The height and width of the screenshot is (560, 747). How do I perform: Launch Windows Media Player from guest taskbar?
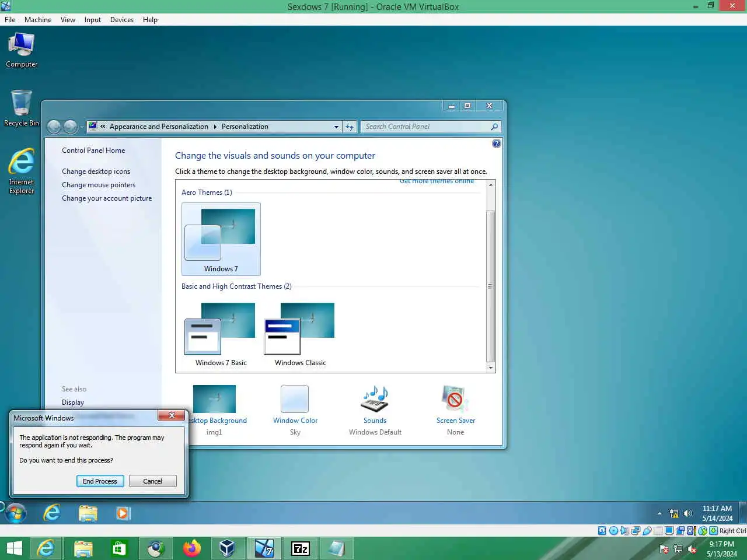[x=123, y=513]
